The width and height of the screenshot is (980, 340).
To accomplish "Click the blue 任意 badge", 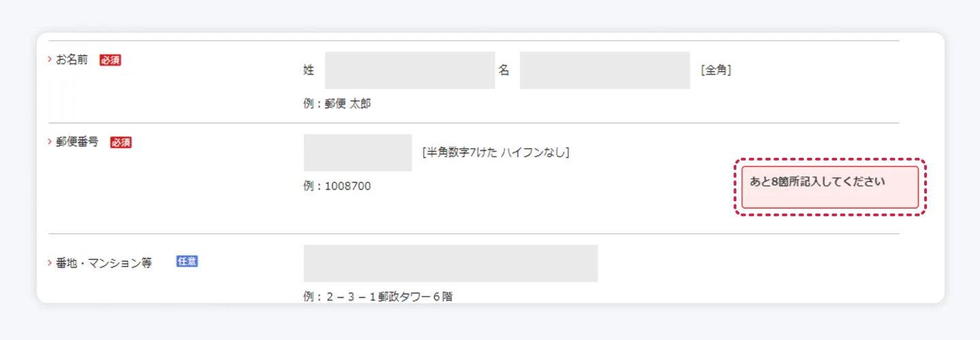I will [x=187, y=261].
